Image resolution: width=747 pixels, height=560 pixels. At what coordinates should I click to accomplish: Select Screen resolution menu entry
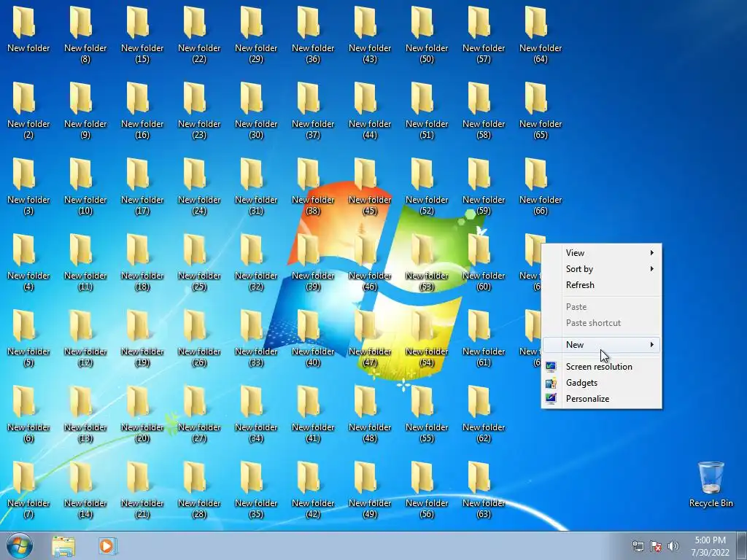(x=602, y=367)
